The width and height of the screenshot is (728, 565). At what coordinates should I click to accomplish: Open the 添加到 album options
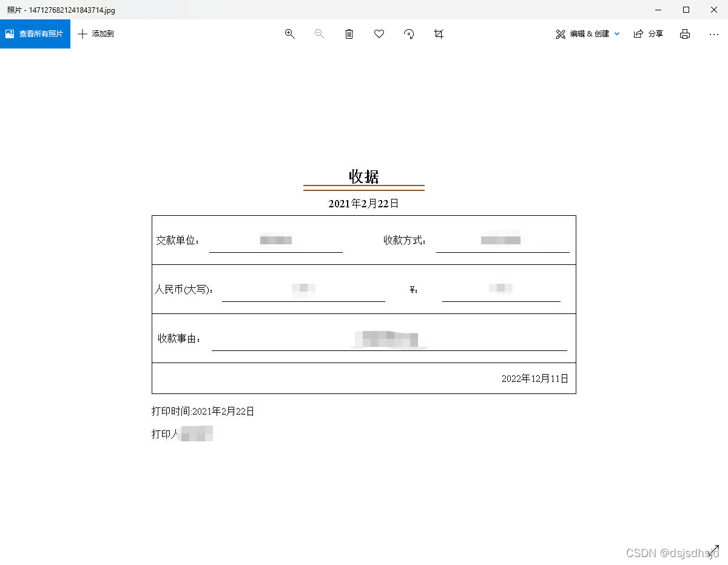96,34
